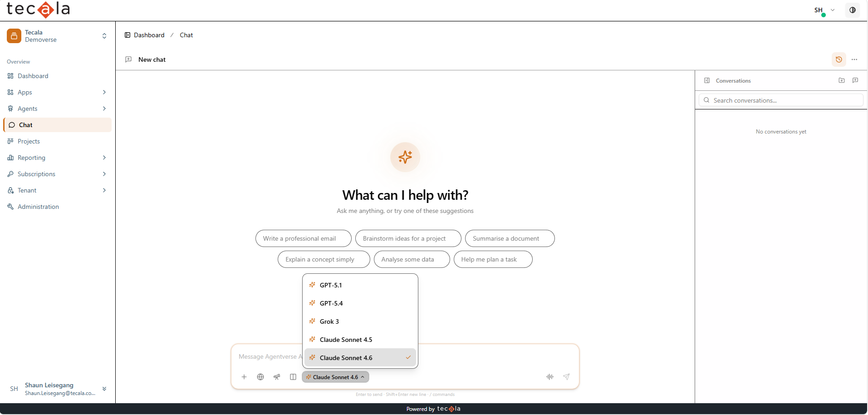Select checked Claude Sonnet 4.6 model option
The image size is (868, 415).
point(360,358)
